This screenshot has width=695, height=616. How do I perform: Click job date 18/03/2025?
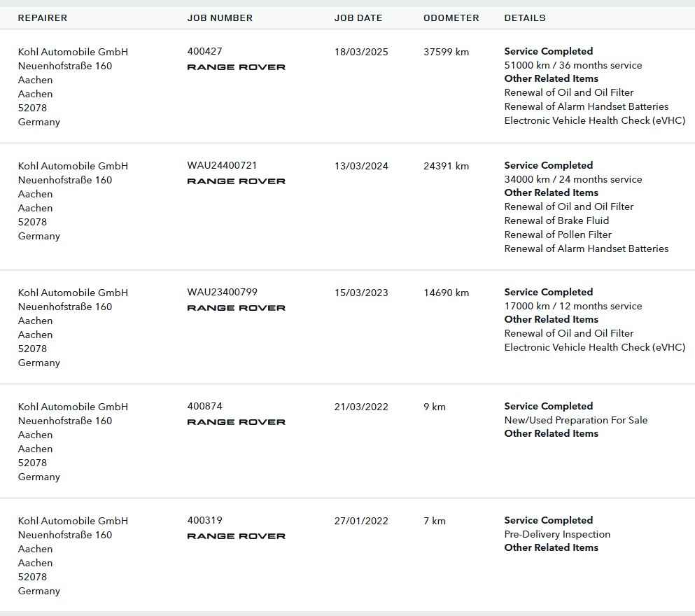(361, 52)
